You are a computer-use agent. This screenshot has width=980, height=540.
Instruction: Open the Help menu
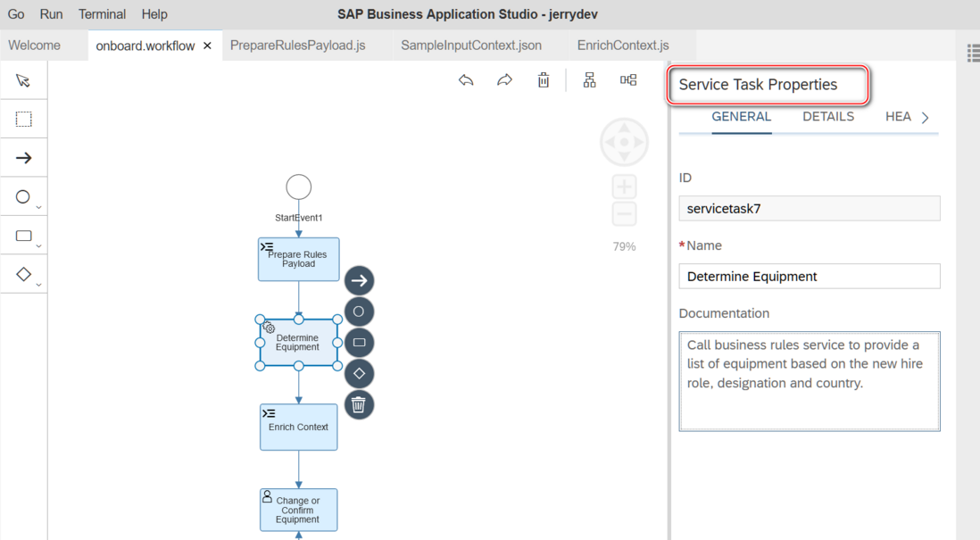[154, 13]
